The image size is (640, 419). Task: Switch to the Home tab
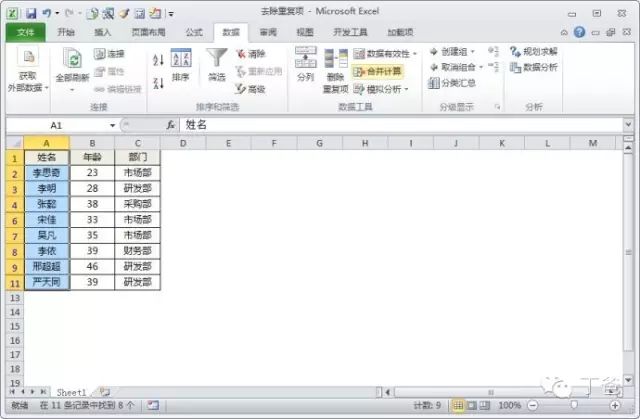[66, 32]
